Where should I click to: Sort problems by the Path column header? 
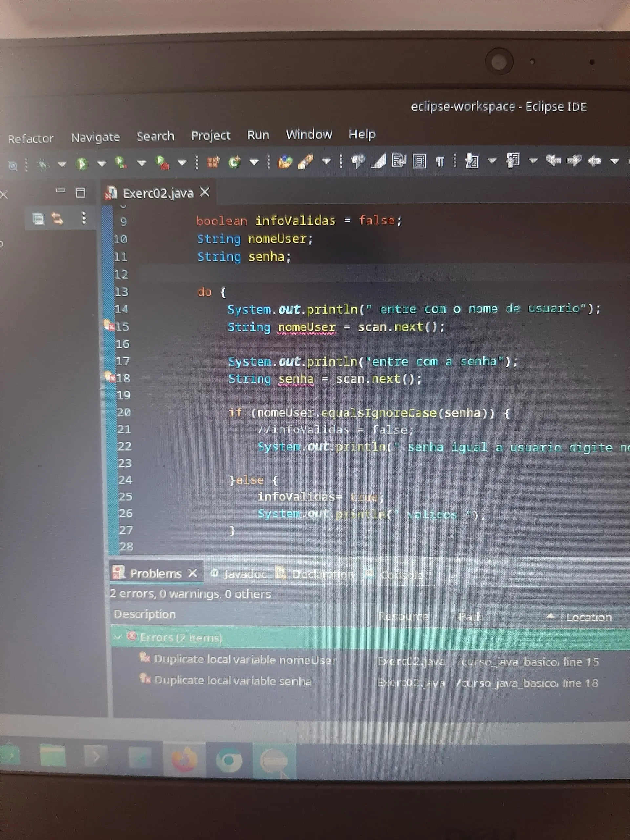click(x=471, y=617)
